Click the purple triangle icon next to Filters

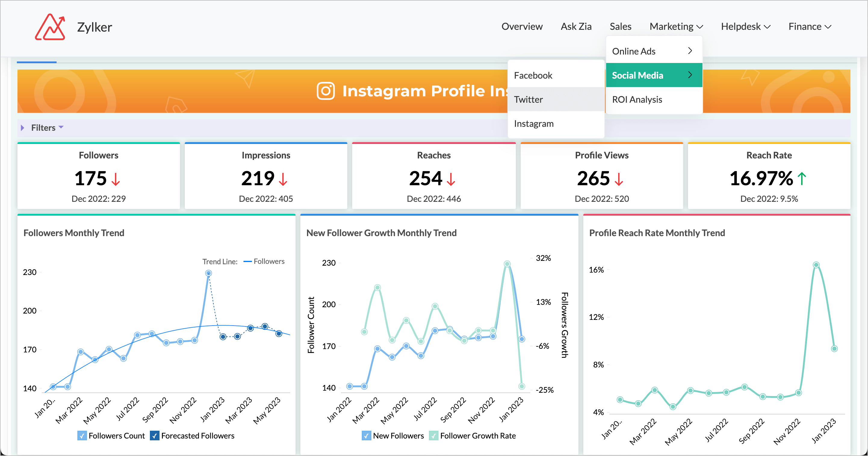tap(23, 127)
